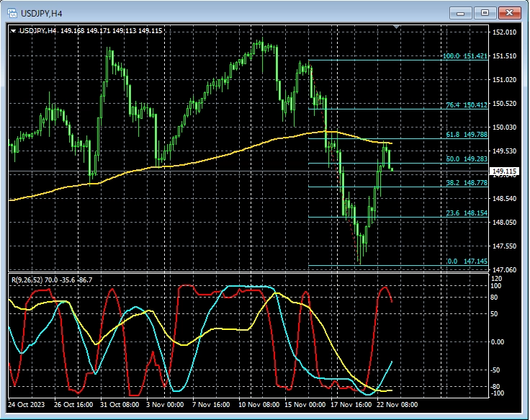Select the 38.2 Fibonacci level at 148.778
Viewport: 530px width, 420px height.
(464, 183)
